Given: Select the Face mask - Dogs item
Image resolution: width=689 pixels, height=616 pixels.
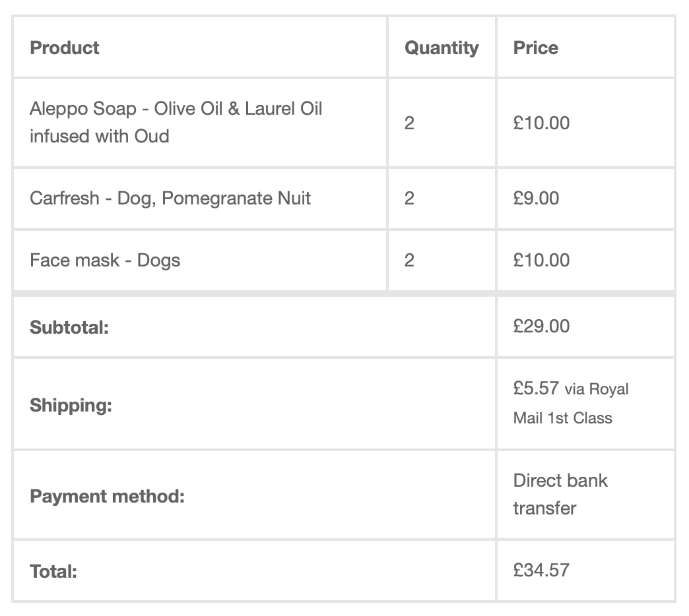Looking at the screenshot, I should (105, 260).
